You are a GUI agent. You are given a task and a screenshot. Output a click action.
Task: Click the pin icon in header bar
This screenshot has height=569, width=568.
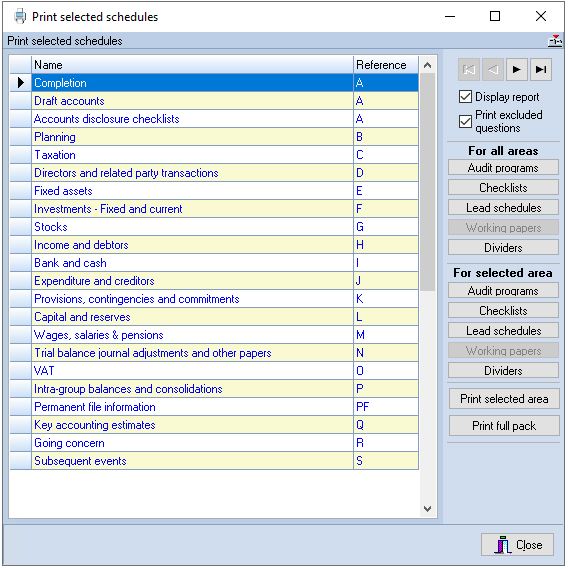[x=555, y=41]
